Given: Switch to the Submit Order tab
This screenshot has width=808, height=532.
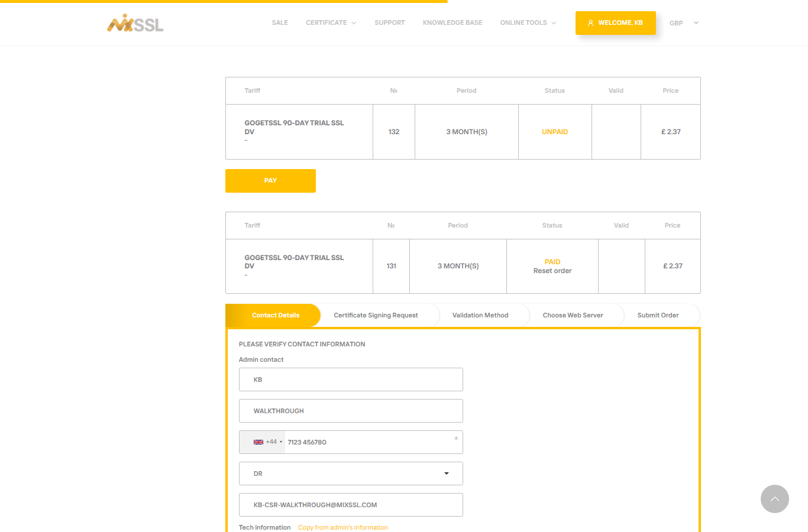Looking at the screenshot, I should coord(658,315).
